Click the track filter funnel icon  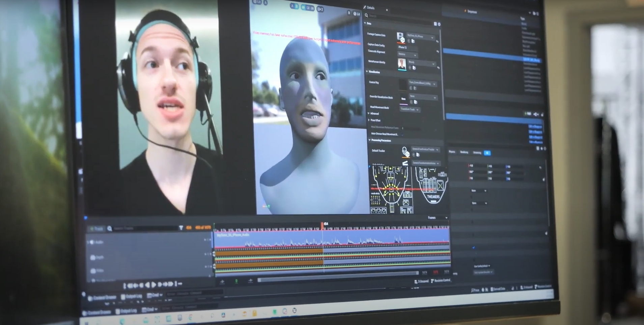pos(181,228)
